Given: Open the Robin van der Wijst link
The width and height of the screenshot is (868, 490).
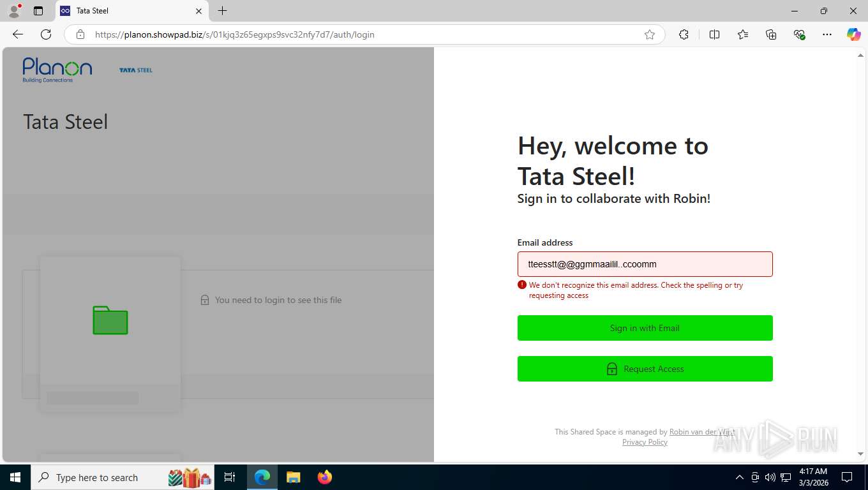Looking at the screenshot, I should [x=702, y=432].
